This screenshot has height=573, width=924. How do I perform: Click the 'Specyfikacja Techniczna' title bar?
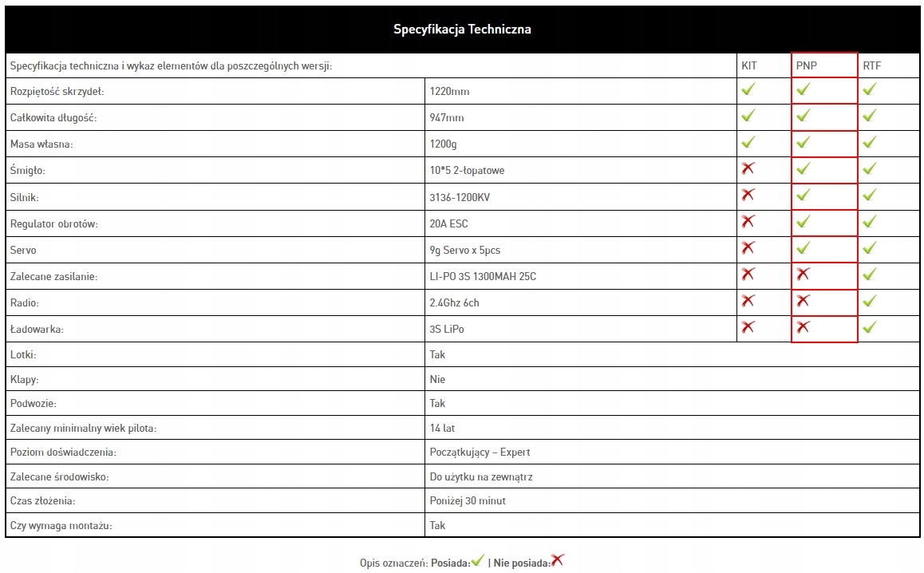[462, 30]
